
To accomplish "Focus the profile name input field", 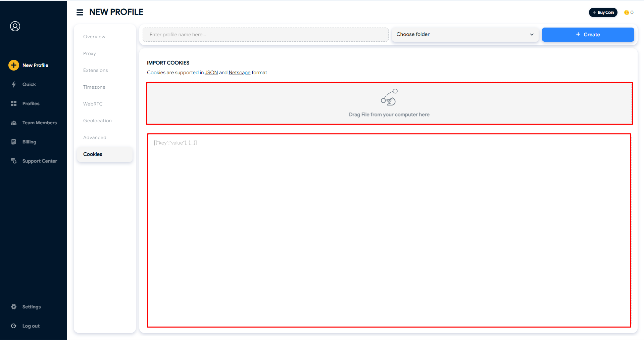I will coord(265,35).
